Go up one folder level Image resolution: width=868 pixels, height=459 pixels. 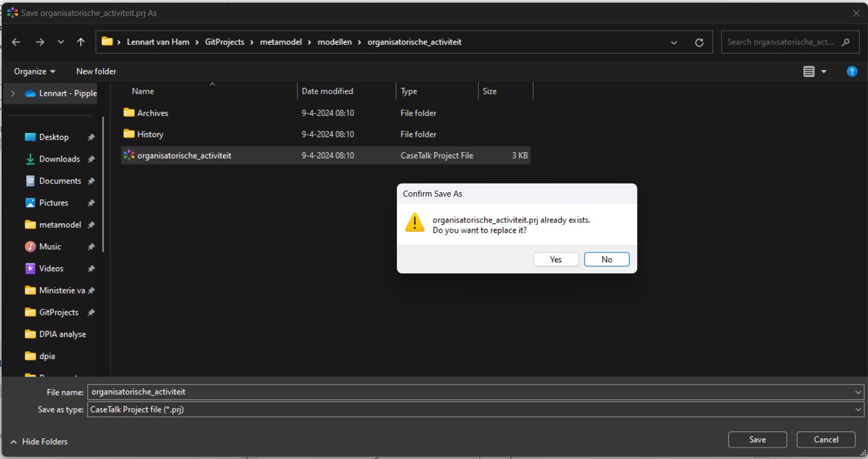tap(81, 42)
